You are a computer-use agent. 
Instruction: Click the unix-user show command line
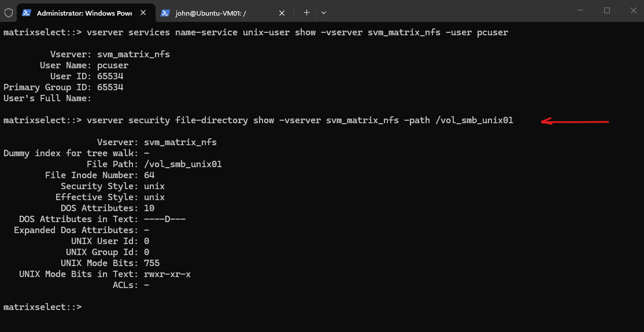click(256, 32)
